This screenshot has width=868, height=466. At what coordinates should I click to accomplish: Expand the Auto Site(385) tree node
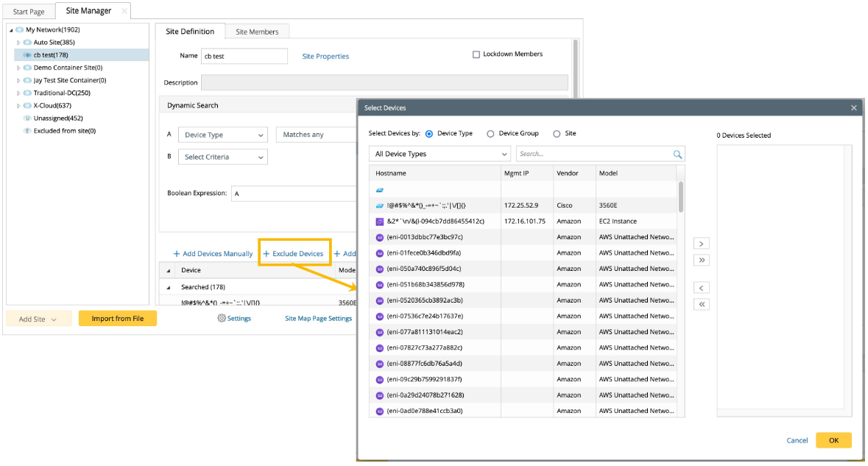(x=19, y=43)
